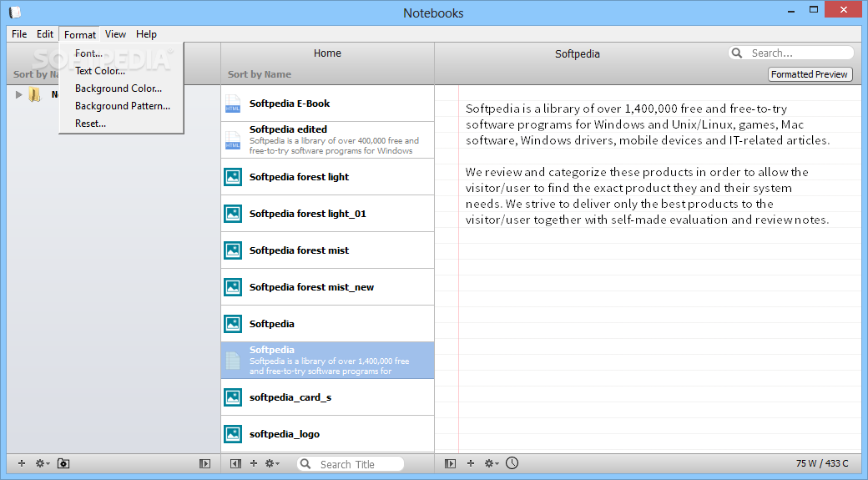Click the Softpedia title above the editor
Viewport: 868px width, 480px height.
pos(578,53)
